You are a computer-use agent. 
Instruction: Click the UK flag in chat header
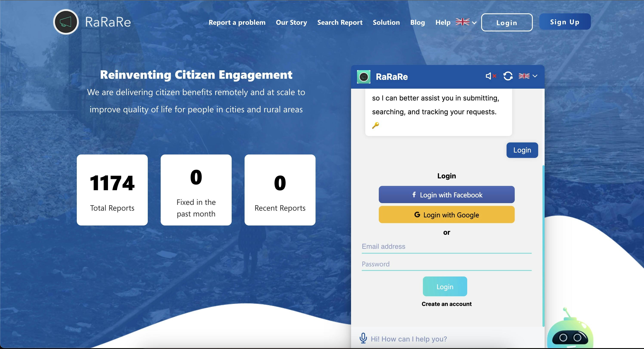(x=524, y=76)
